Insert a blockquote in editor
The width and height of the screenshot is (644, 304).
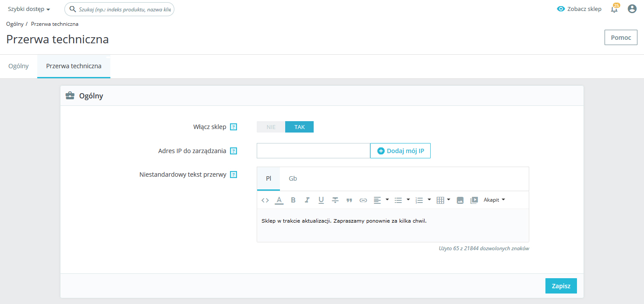coord(349,200)
